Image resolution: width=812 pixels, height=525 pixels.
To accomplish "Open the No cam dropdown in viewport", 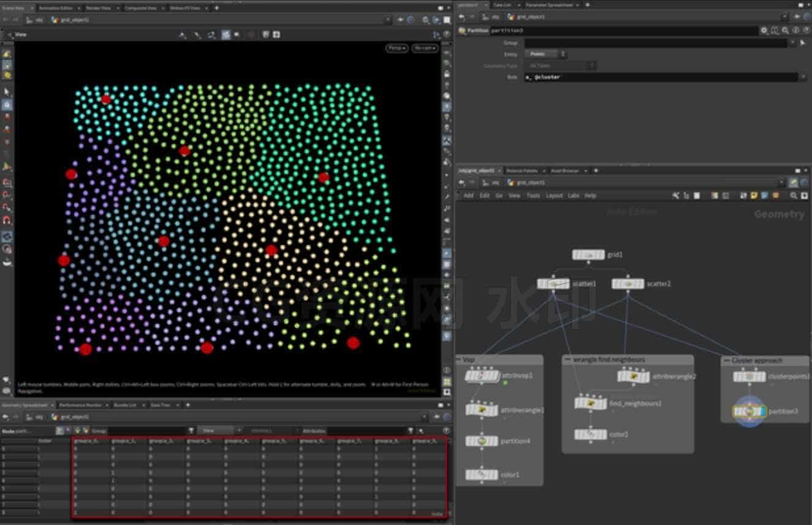I will 425,48.
